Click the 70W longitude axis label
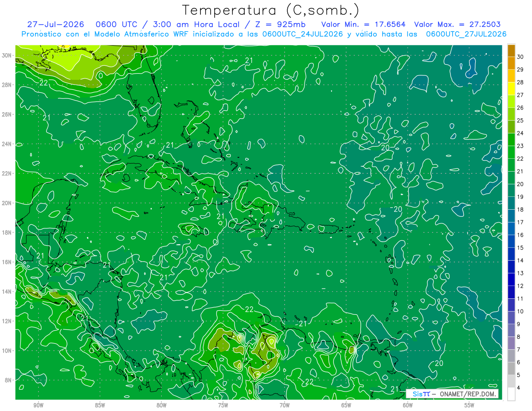 (x=285, y=405)
